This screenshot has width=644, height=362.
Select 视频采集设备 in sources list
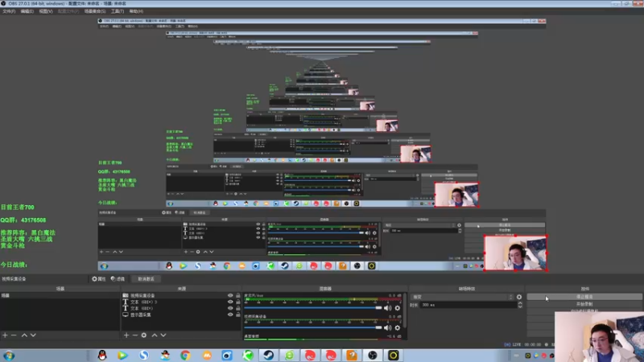(x=142, y=295)
